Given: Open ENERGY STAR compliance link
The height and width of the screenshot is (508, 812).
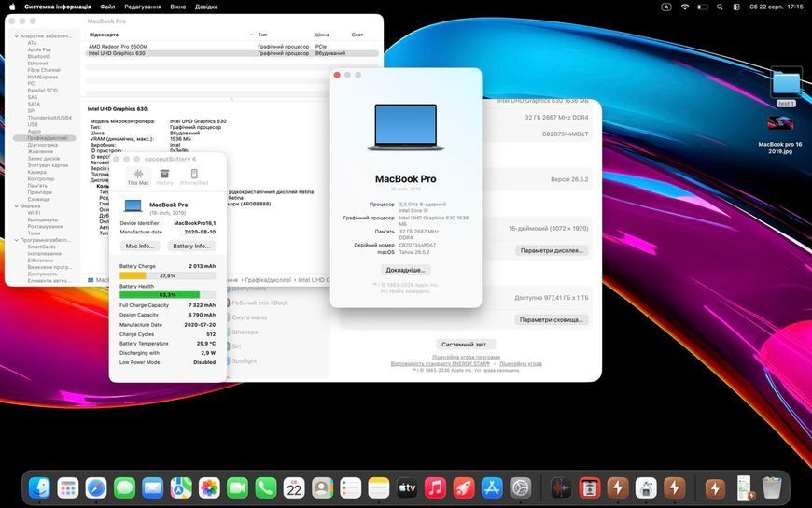Looking at the screenshot, I should tap(441, 364).
